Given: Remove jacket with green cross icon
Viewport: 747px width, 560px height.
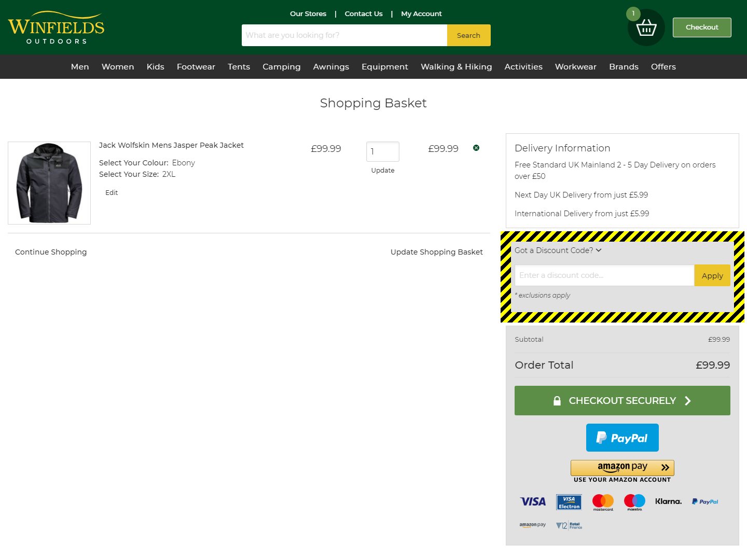Looking at the screenshot, I should click(x=476, y=148).
